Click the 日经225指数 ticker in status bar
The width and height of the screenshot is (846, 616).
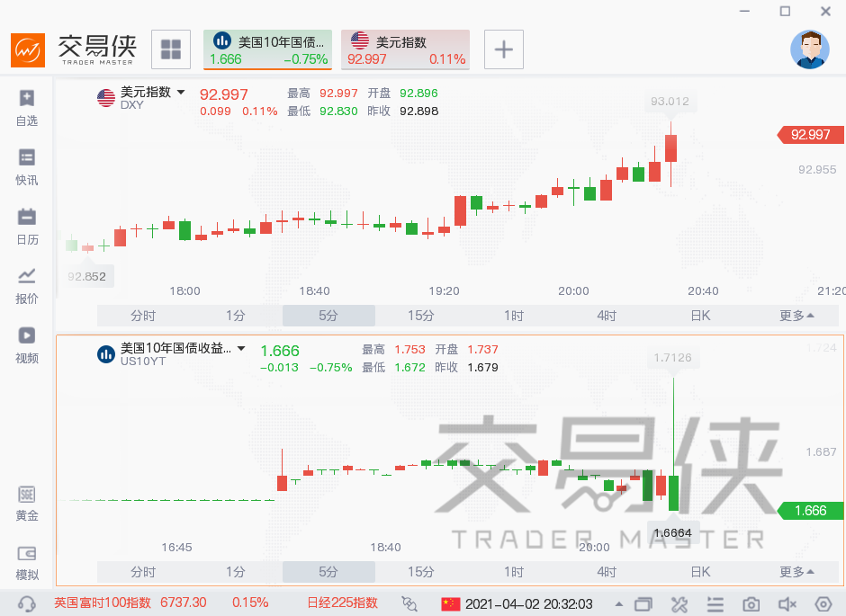[x=343, y=603]
